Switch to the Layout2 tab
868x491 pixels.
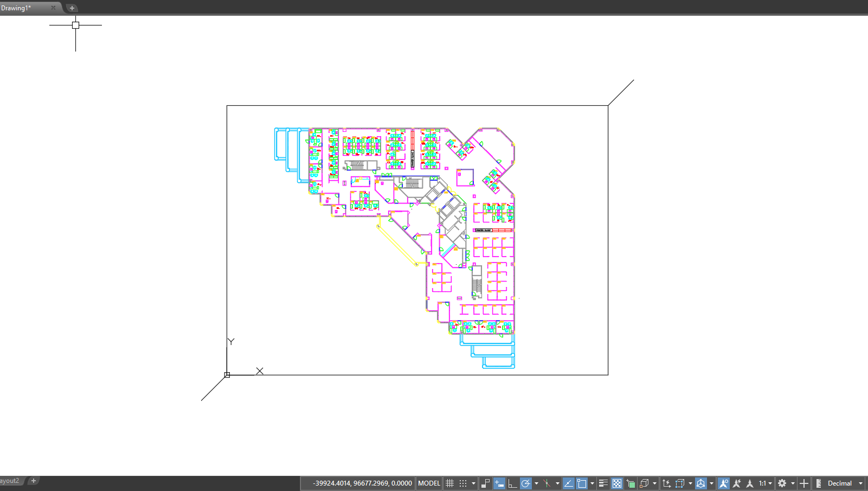coord(10,481)
